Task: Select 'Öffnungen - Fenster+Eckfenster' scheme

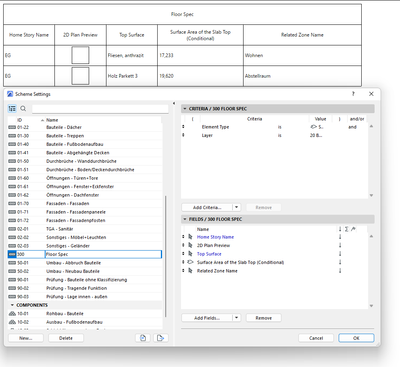Action: point(80,187)
